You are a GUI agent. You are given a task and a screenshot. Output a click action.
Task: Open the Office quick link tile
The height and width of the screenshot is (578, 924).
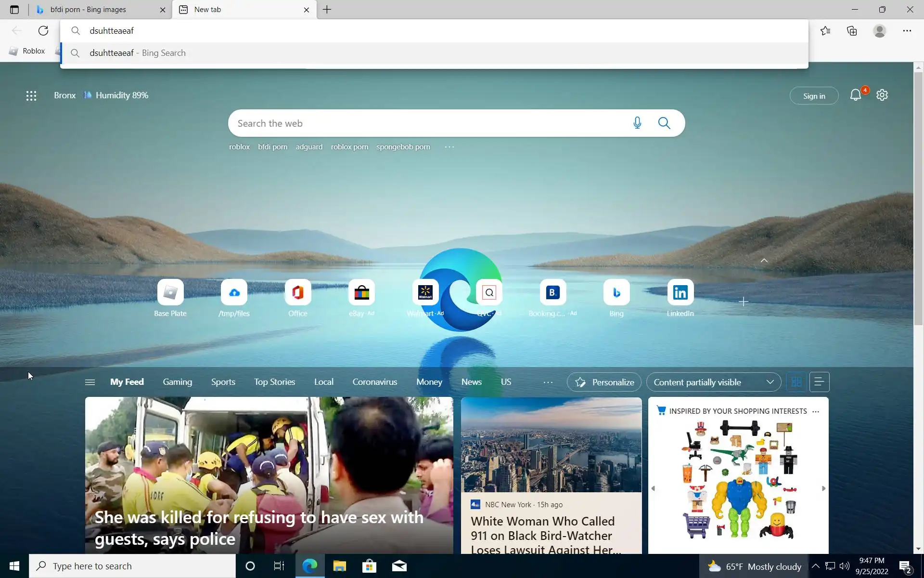click(297, 293)
